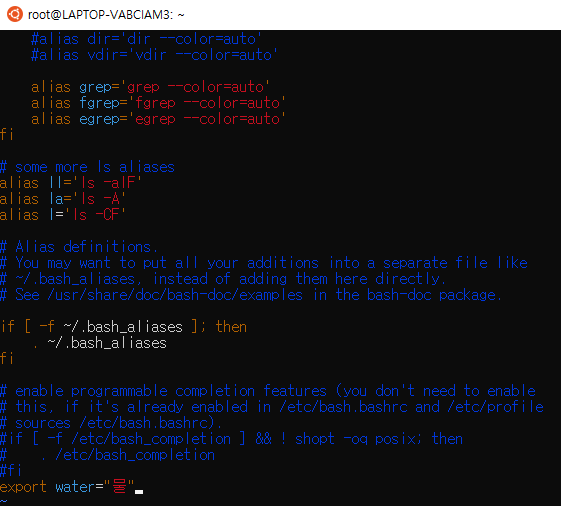This screenshot has width=561, height=506.
Task: Click the alias ll='ls -alF' line
Action: pos(71,183)
